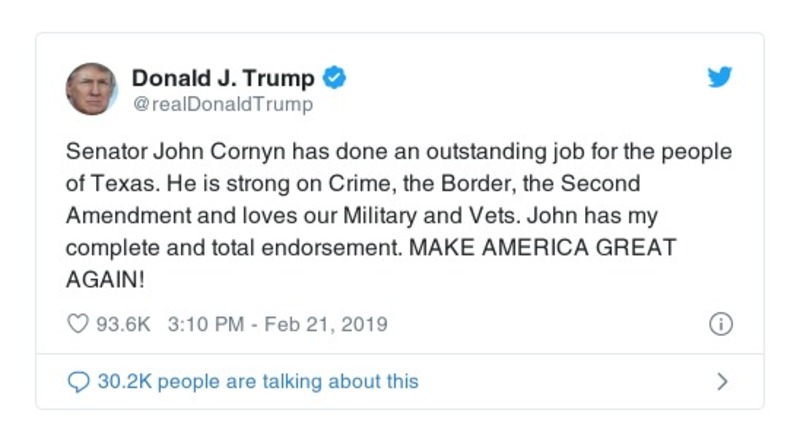Open "30.2K people are talking about this"

tap(258, 382)
